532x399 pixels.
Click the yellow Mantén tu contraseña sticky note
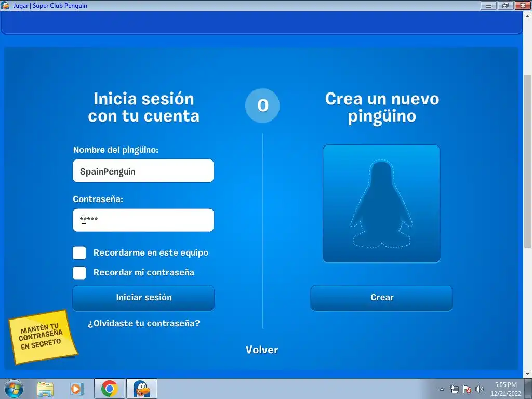43,337
